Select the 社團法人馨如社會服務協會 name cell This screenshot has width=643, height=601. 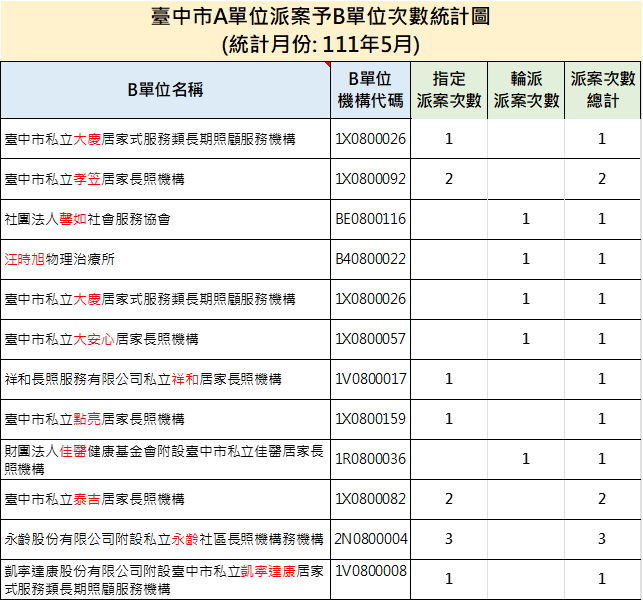165,219
